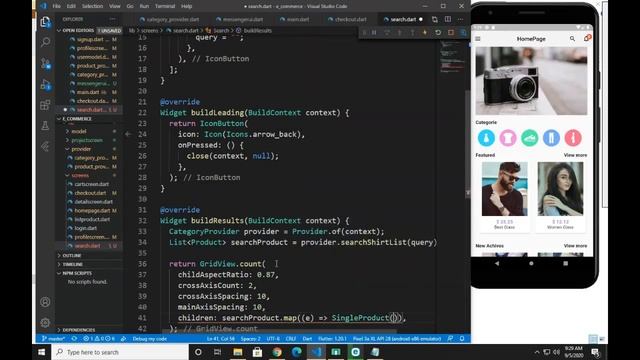Image resolution: width=640 pixels, height=360 pixels.
Task: Open the Run menu
Action: click(144, 6)
